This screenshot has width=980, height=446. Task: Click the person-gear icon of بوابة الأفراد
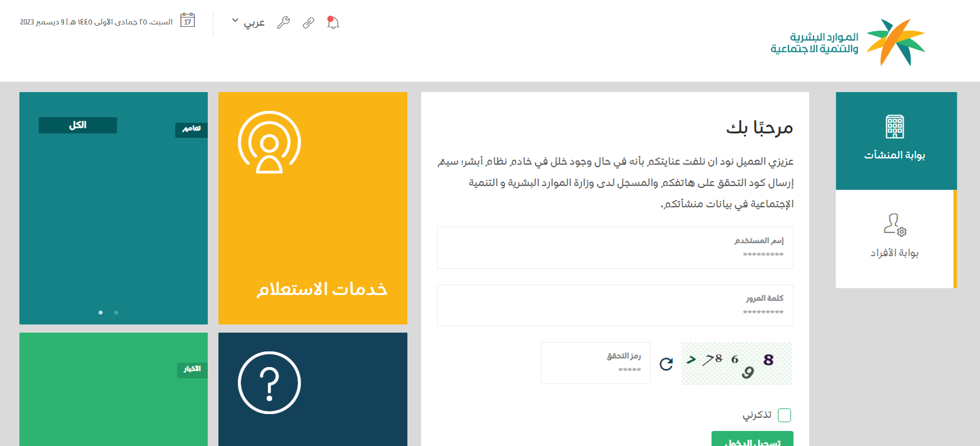click(896, 225)
